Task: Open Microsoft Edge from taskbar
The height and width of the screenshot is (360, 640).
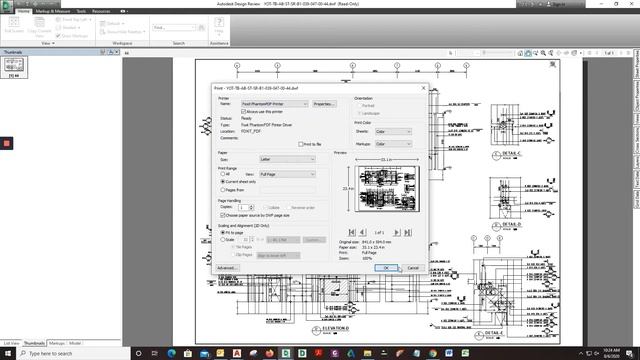Action: [x=171, y=353]
